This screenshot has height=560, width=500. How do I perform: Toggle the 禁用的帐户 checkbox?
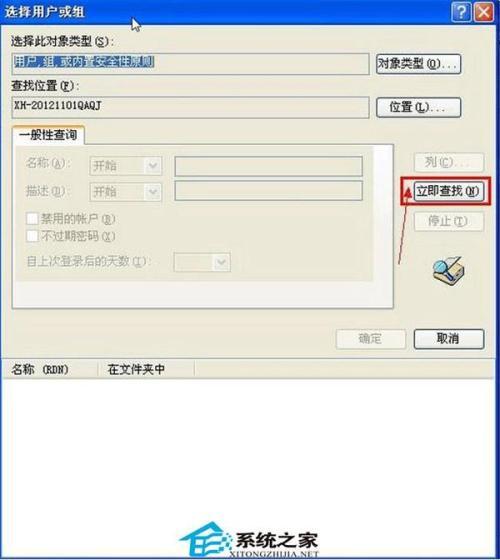coord(32,219)
